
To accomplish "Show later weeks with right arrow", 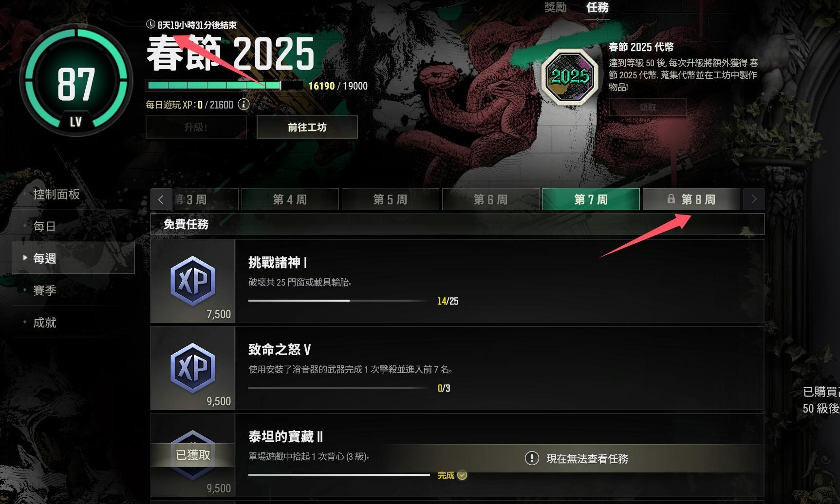I will (754, 199).
